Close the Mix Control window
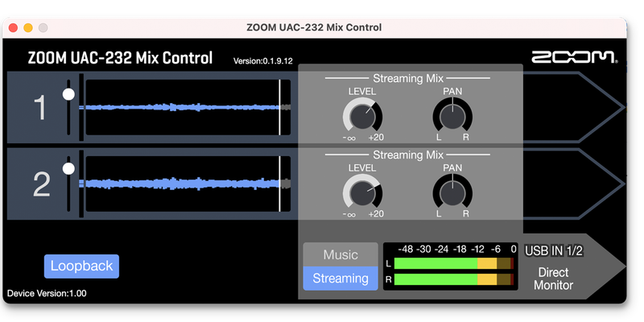Screen dimensions: 644x322 (12, 27)
